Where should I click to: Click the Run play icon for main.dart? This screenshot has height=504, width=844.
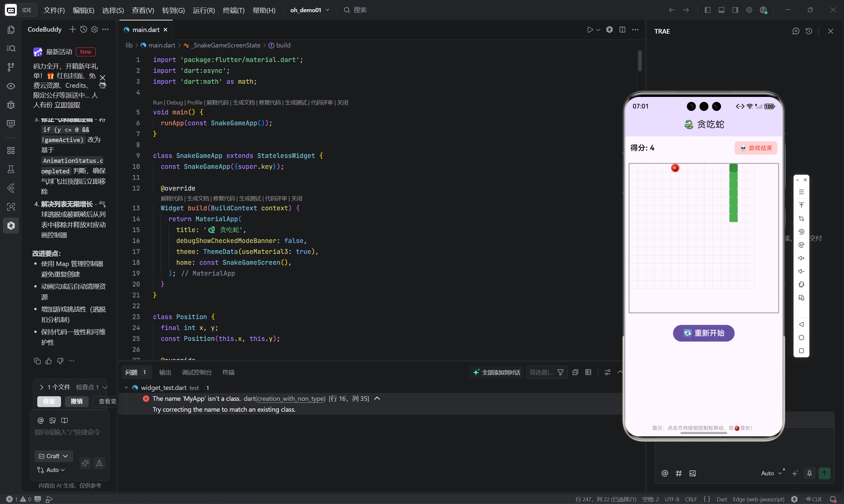pyautogui.click(x=590, y=30)
